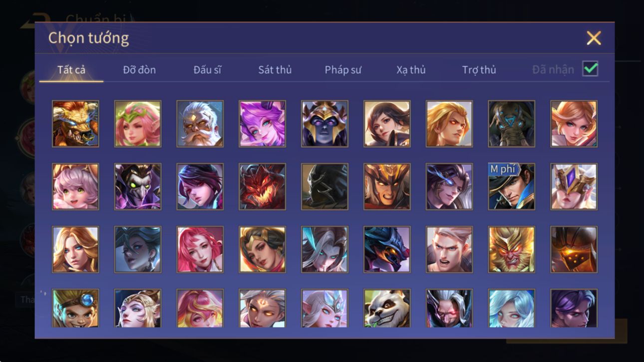Open the Sát thủ tab

[275, 70]
